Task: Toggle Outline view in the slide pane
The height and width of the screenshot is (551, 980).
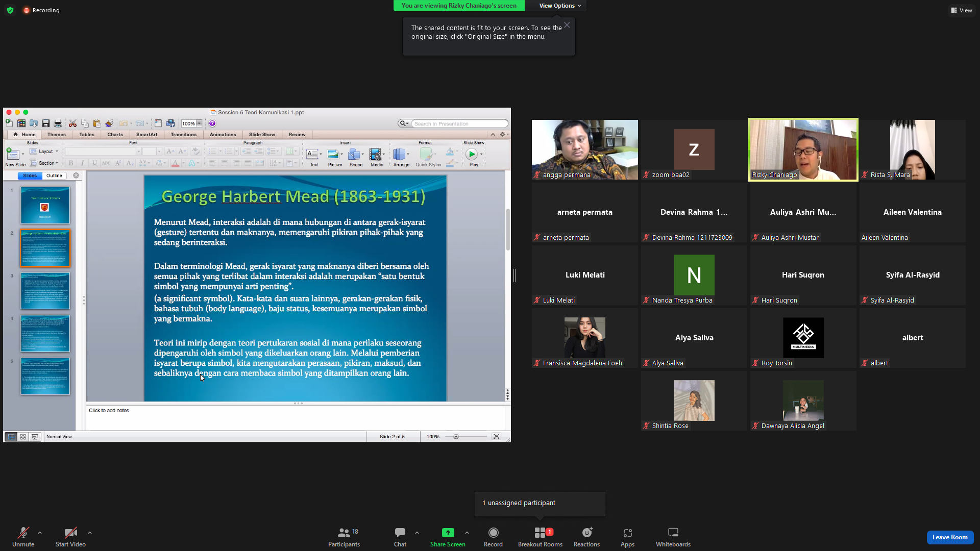Action: pyautogui.click(x=54, y=176)
